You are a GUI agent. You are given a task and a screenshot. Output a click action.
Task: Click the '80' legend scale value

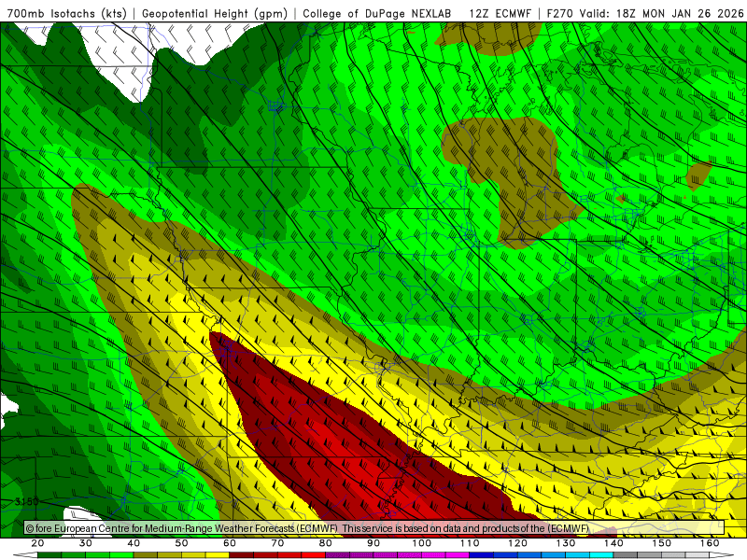click(x=326, y=543)
